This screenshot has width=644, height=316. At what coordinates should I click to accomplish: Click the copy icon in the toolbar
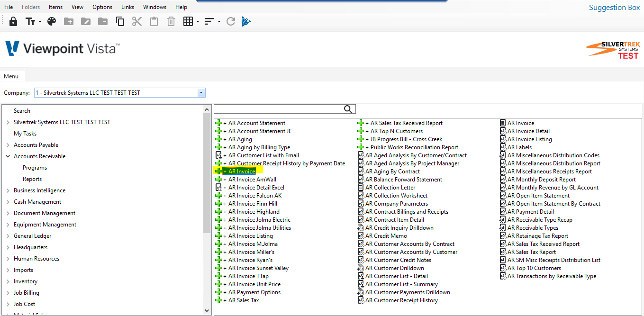point(120,21)
